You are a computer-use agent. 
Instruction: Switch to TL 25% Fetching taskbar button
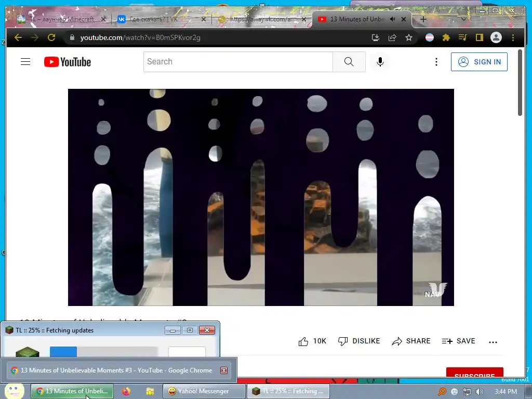pyautogui.click(x=288, y=391)
